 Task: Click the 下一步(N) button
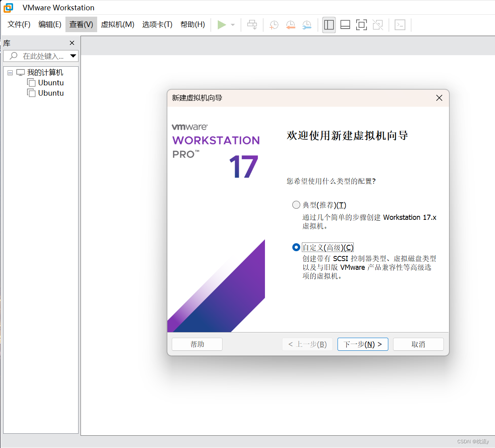363,344
